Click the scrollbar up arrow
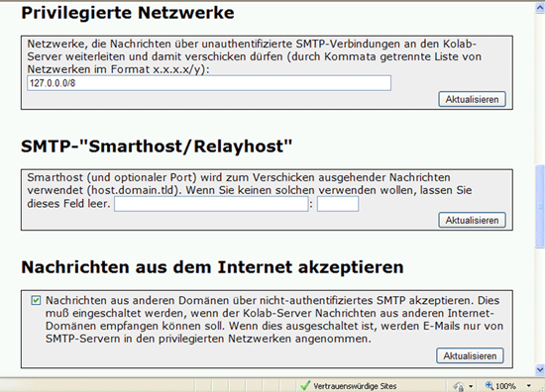The height and width of the screenshot is (392, 545). pos(540,8)
